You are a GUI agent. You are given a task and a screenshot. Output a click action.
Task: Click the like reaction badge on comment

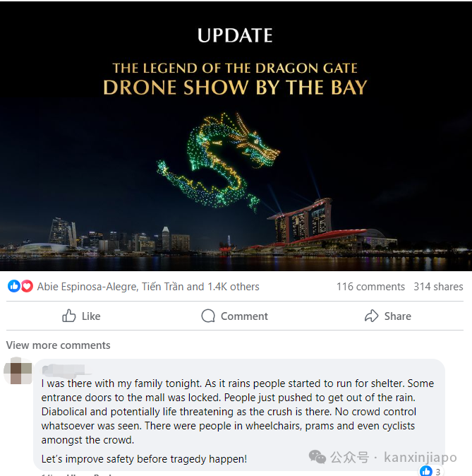click(430, 471)
